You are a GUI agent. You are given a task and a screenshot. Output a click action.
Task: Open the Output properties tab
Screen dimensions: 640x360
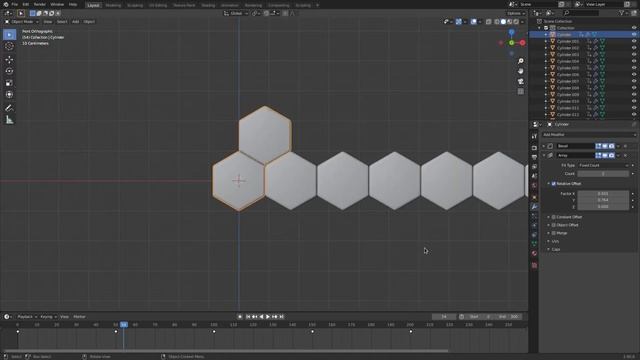pyautogui.click(x=534, y=157)
